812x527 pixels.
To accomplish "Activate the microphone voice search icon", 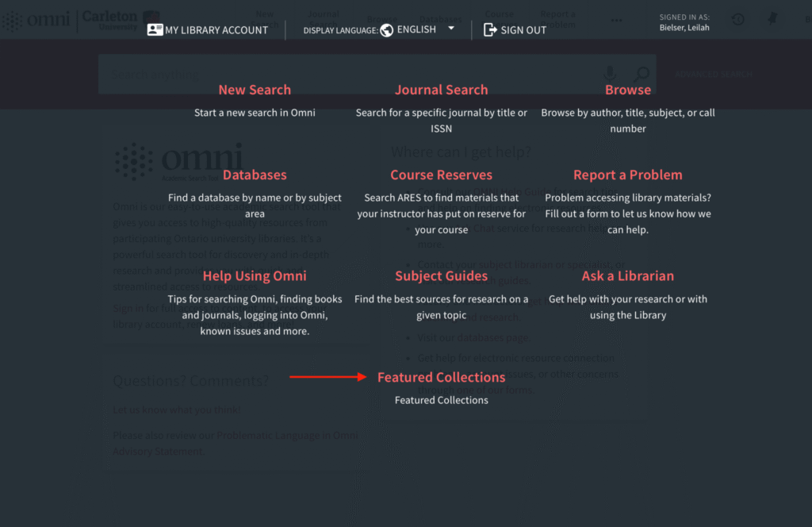I will tap(611, 71).
